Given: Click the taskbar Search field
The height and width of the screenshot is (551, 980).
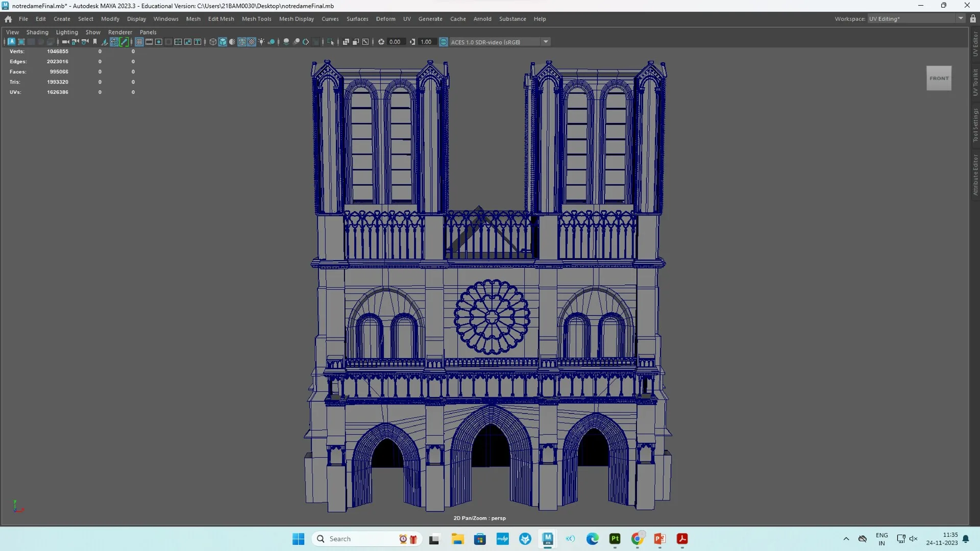Looking at the screenshot, I should (357, 539).
